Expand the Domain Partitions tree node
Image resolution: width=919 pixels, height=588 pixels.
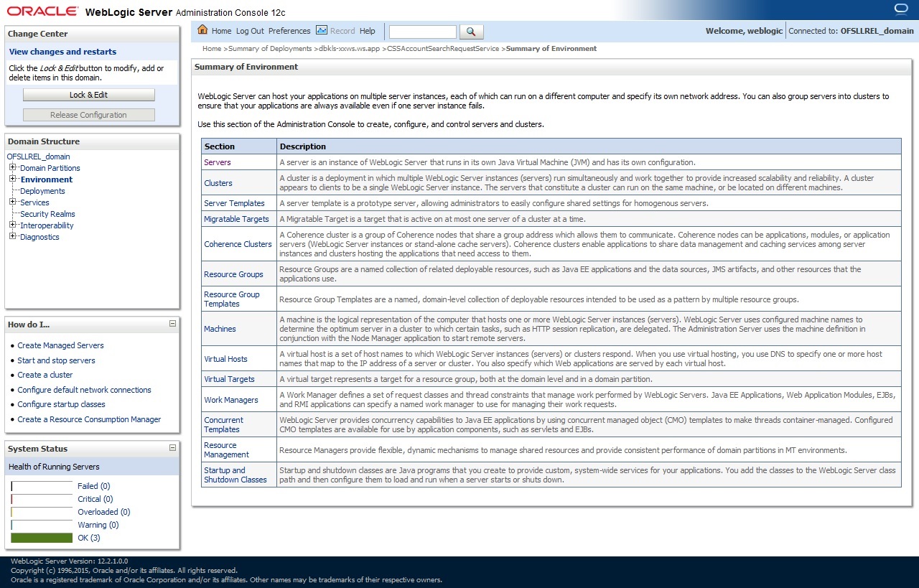tap(13, 167)
